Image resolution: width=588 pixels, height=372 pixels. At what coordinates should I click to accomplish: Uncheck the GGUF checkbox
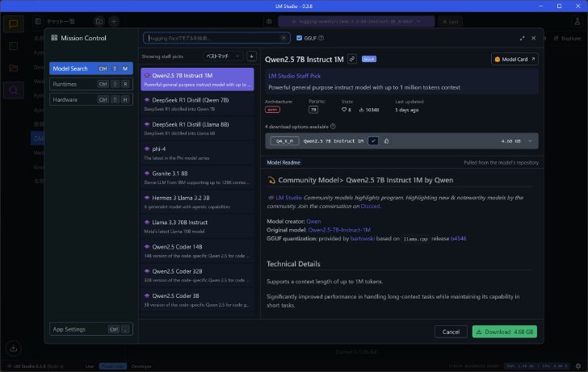point(299,38)
